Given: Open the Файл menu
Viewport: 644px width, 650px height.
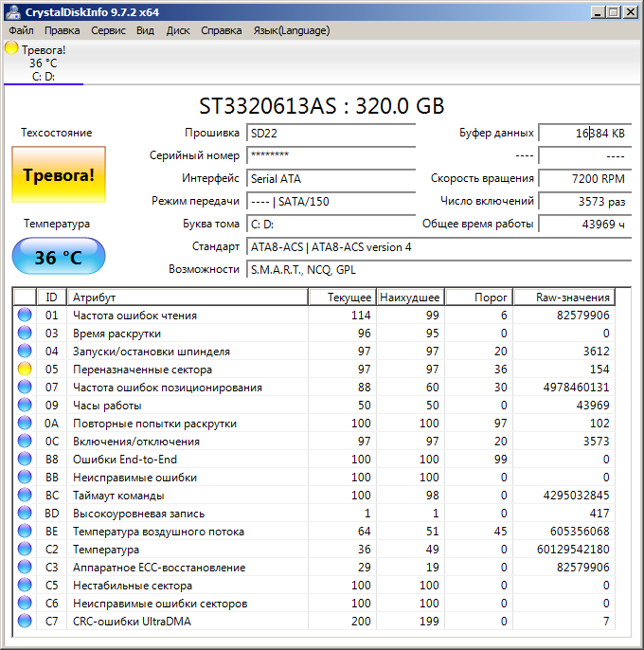Looking at the screenshot, I should coord(21,30).
